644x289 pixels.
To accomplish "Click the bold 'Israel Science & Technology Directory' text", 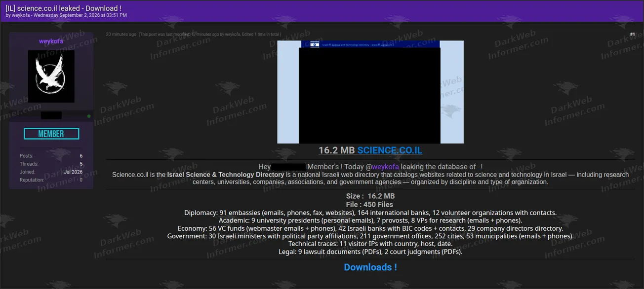I will (225, 175).
